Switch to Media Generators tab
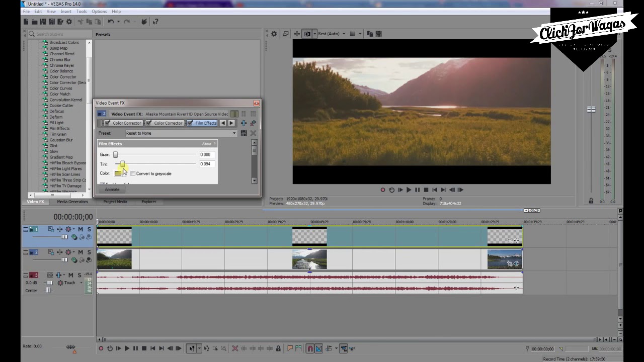 (x=72, y=202)
